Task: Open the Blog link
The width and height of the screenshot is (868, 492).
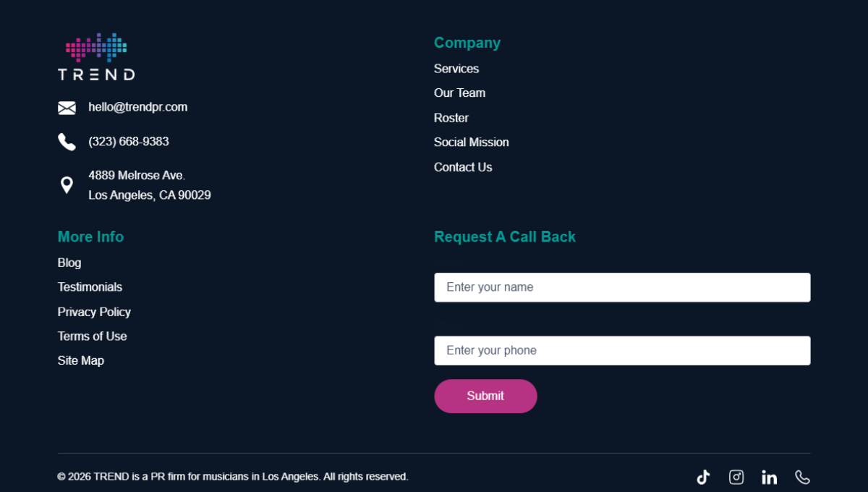Action: (x=69, y=263)
